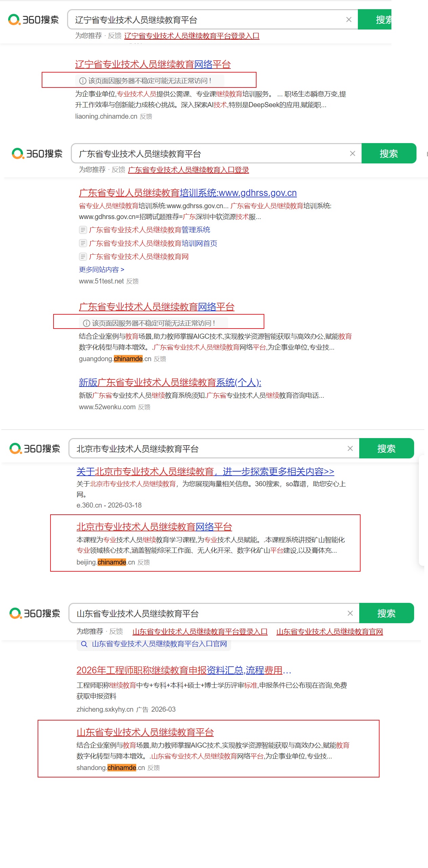
Task: Click the info icon in the 辽宁 server-unstable warning
Action: [x=83, y=81]
